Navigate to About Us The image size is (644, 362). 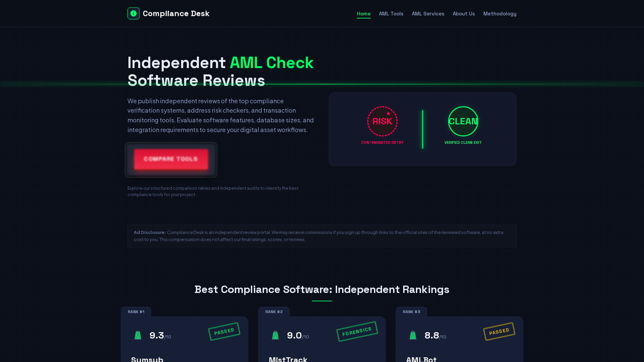click(x=464, y=14)
